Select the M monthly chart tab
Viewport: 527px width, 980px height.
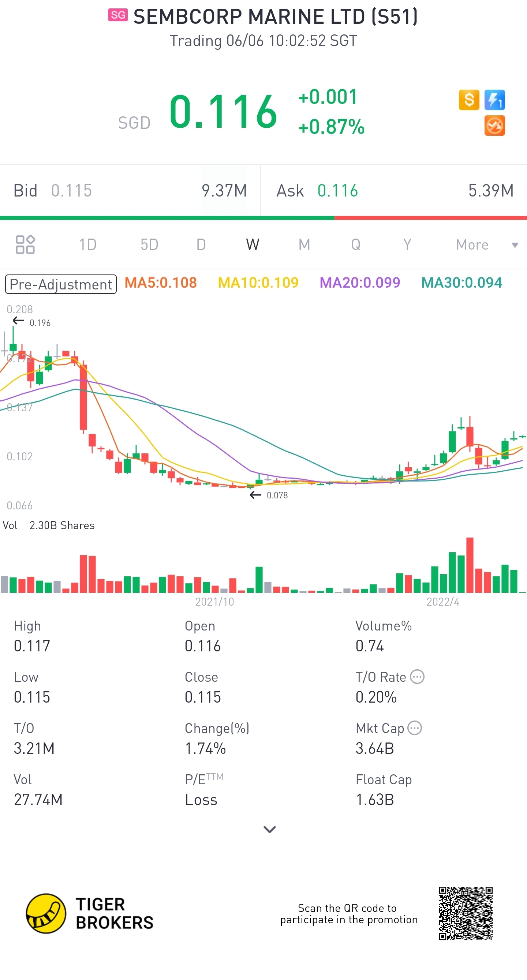pyautogui.click(x=304, y=244)
